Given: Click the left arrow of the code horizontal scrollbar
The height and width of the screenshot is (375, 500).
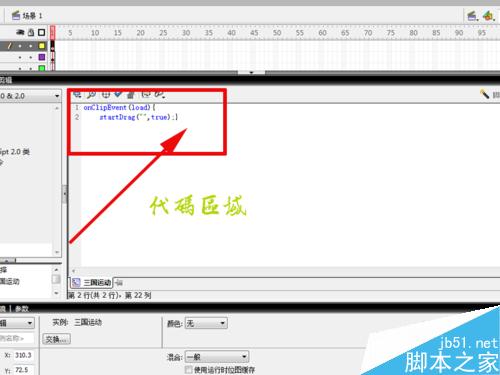Looking at the screenshot, I should point(73,271).
